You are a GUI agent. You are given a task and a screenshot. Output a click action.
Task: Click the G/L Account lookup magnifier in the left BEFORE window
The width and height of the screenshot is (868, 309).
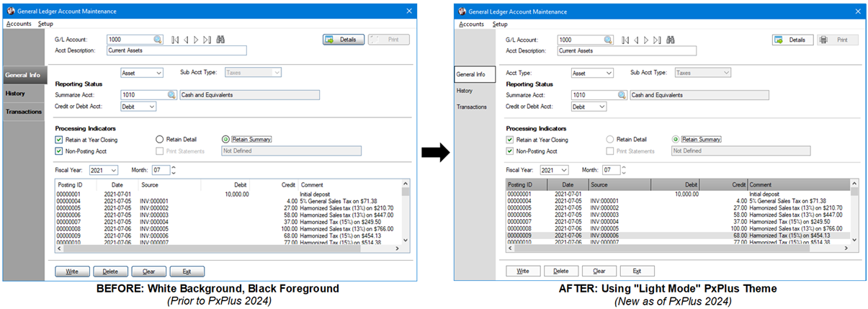coord(158,40)
